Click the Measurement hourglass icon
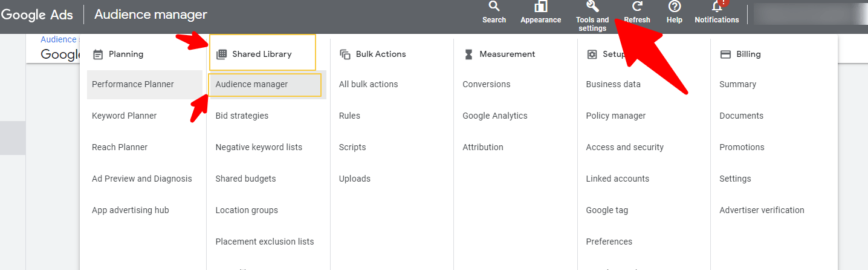This screenshot has width=868, height=270. 468,54
